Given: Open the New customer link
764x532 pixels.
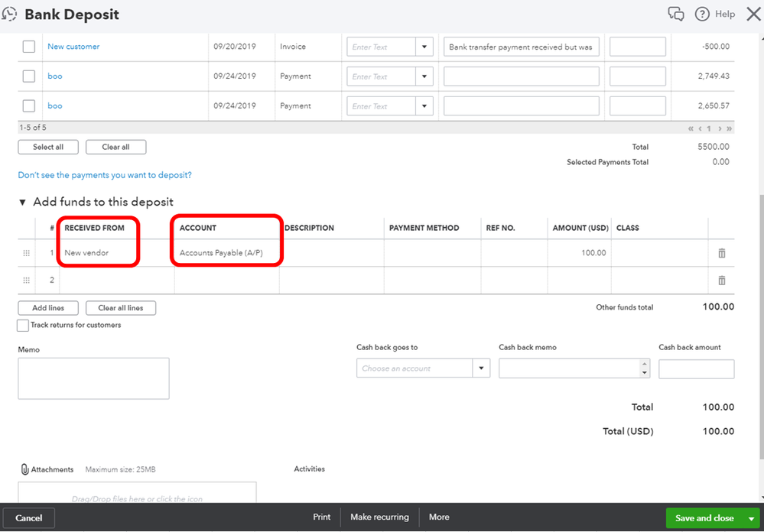Looking at the screenshot, I should 73,47.
